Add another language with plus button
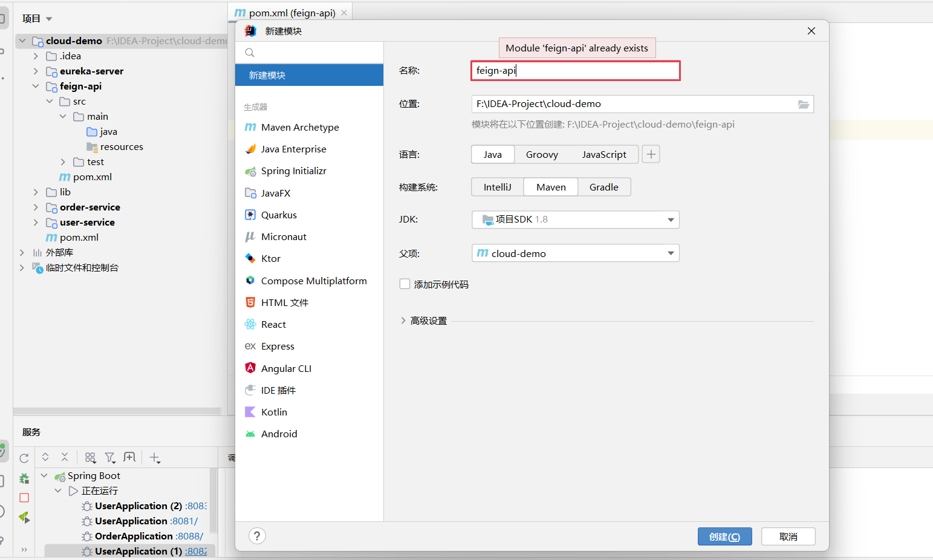933x560 pixels. (x=651, y=154)
